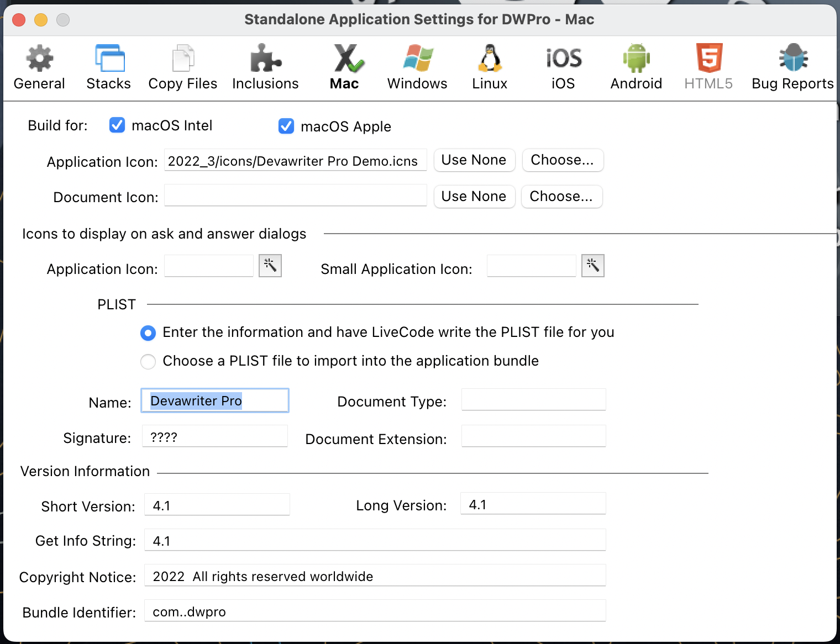This screenshot has width=840, height=644.
Task: Uncheck the macOS Intel checkbox
Action: click(117, 125)
